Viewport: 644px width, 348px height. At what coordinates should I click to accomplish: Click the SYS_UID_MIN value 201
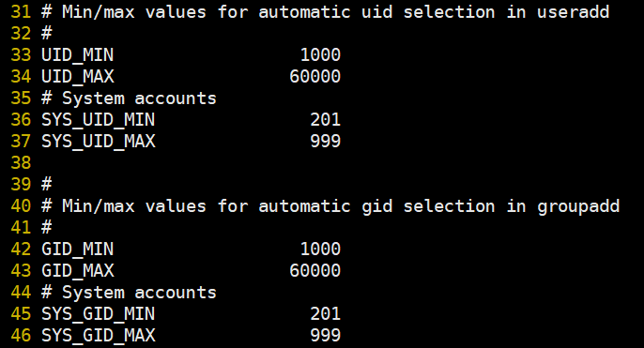click(325, 120)
